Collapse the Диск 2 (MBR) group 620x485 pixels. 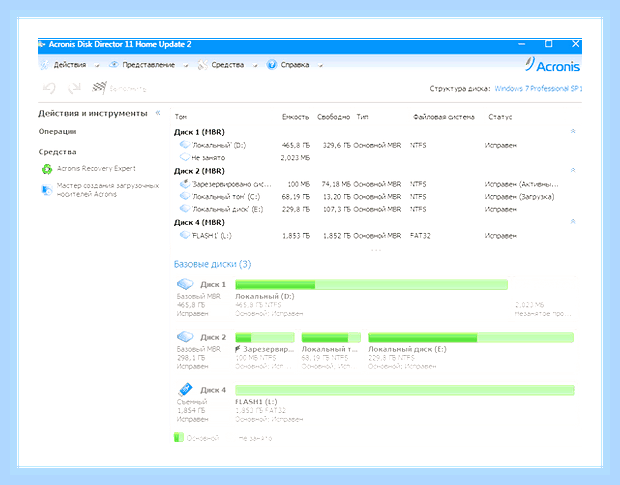[x=573, y=170]
